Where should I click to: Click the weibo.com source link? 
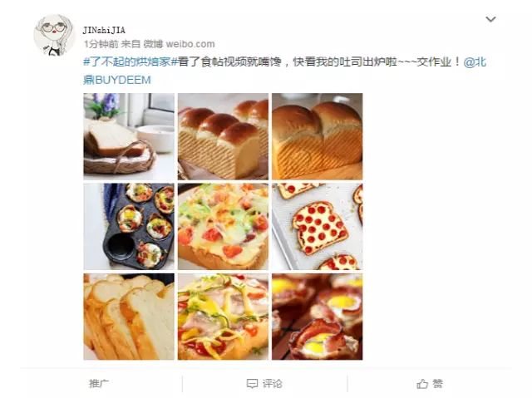pyautogui.click(x=190, y=44)
